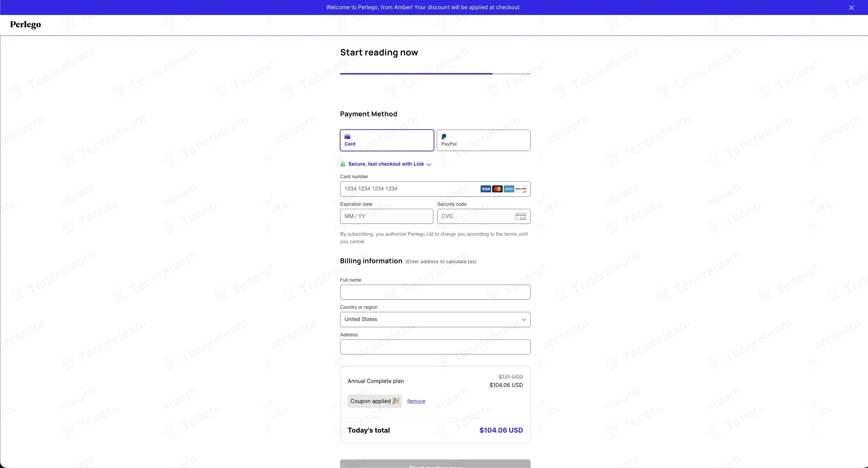Image resolution: width=868 pixels, height=468 pixels.
Task: Click the Coupon applied badge
Action: click(x=375, y=401)
